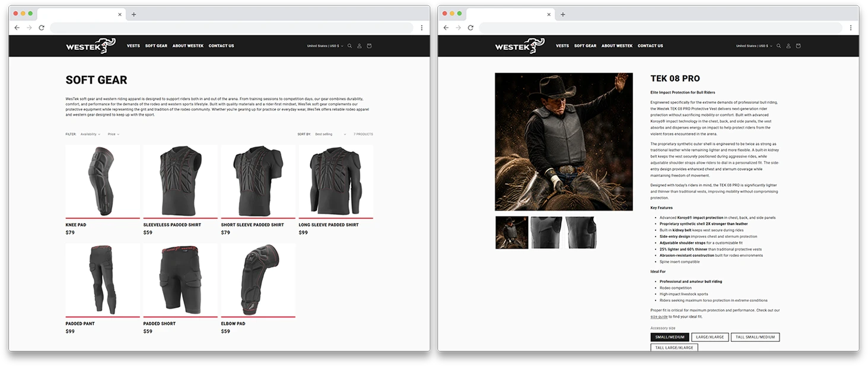Screen dimensions: 868x366
Task: Click long sleeve padded shirt image
Action: [x=336, y=181]
